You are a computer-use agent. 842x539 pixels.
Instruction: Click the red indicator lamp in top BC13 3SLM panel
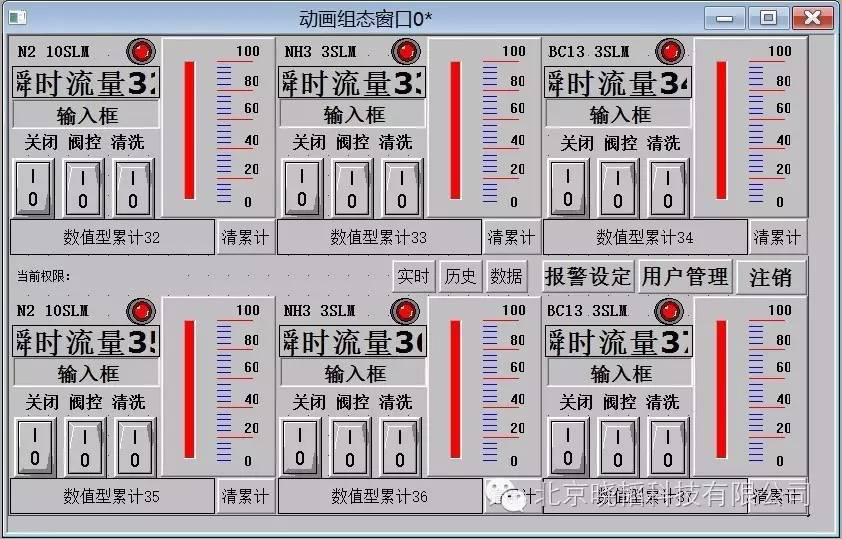669,52
